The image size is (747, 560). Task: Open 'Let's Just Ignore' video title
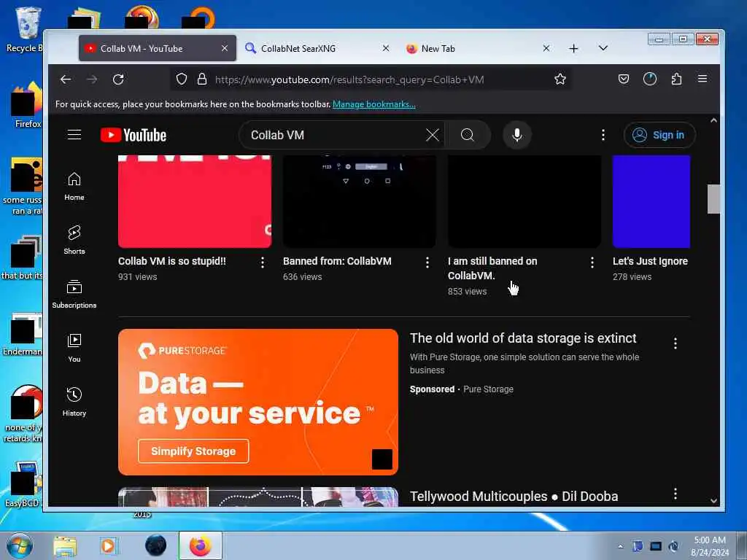650,261
